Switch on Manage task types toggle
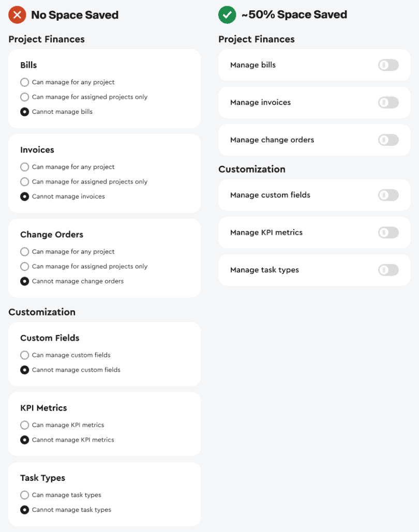This screenshot has height=532, width=419. 388,270
